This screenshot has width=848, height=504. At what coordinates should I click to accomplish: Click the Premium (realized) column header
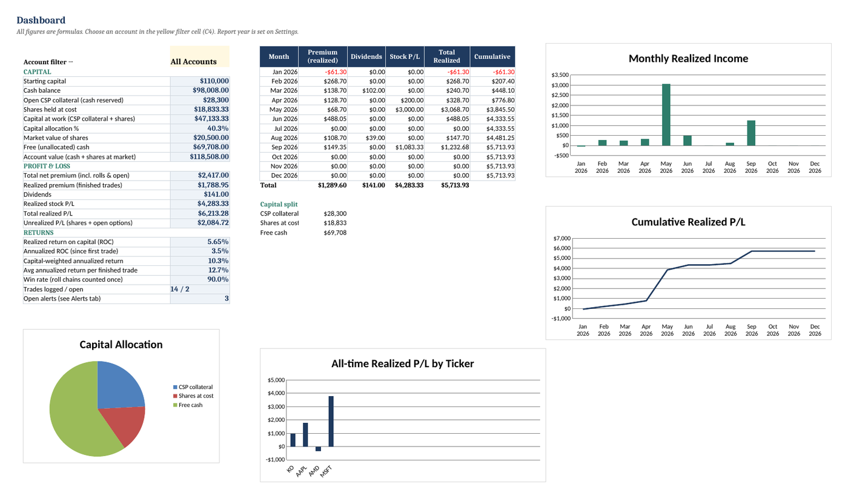coord(323,56)
